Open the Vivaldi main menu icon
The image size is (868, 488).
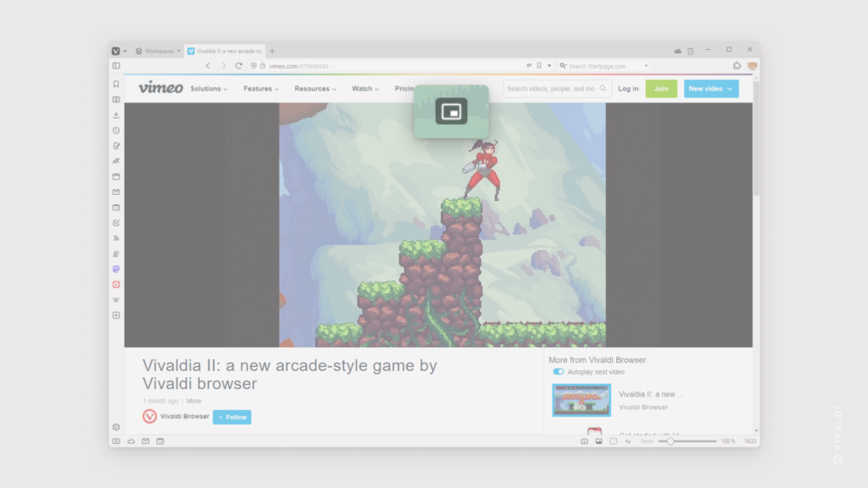[x=115, y=51]
